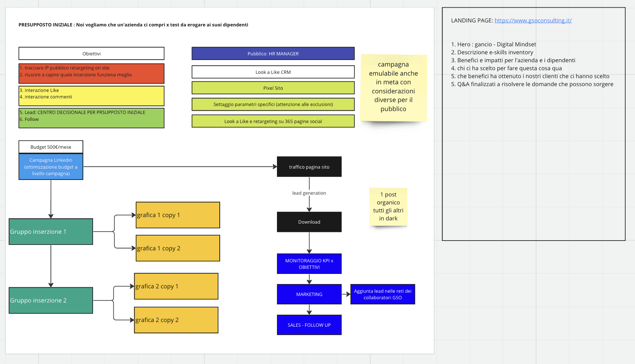Select the 1 post organico sticky note
Screen dimensions: 635x364
click(388, 207)
